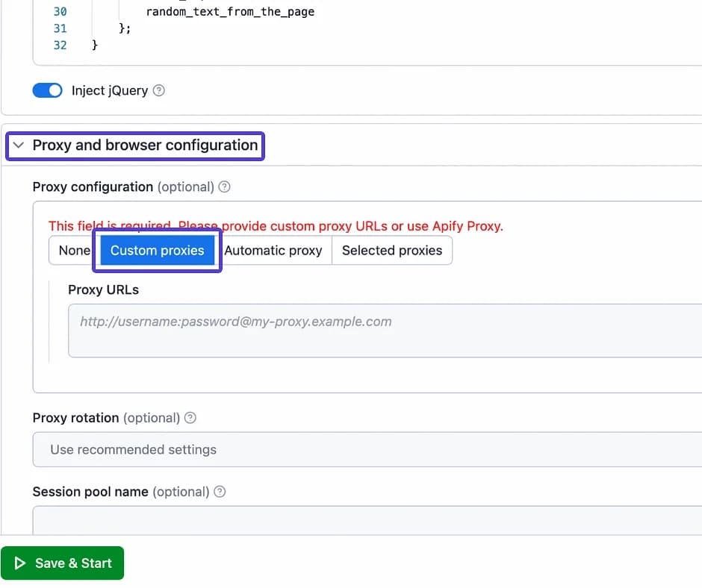This screenshot has width=702, height=588.
Task: Choose the Selected proxies option
Action: (x=391, y=251)
